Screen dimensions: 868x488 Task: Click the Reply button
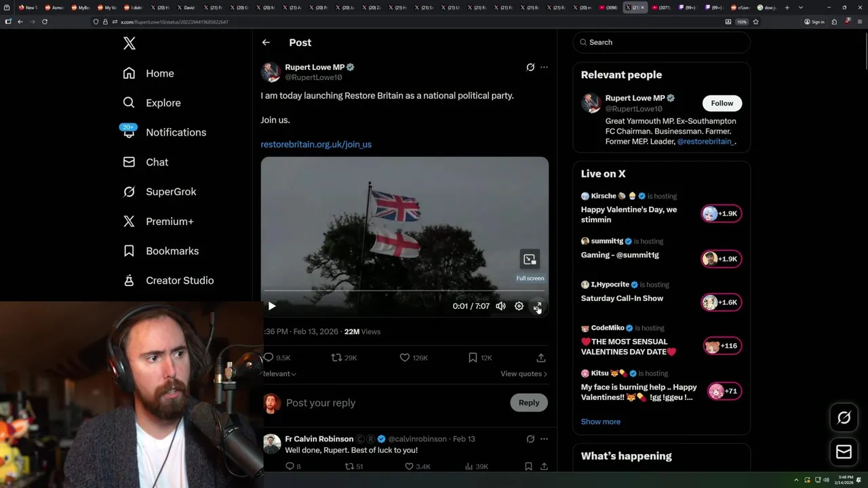click(x=529, y=403)
